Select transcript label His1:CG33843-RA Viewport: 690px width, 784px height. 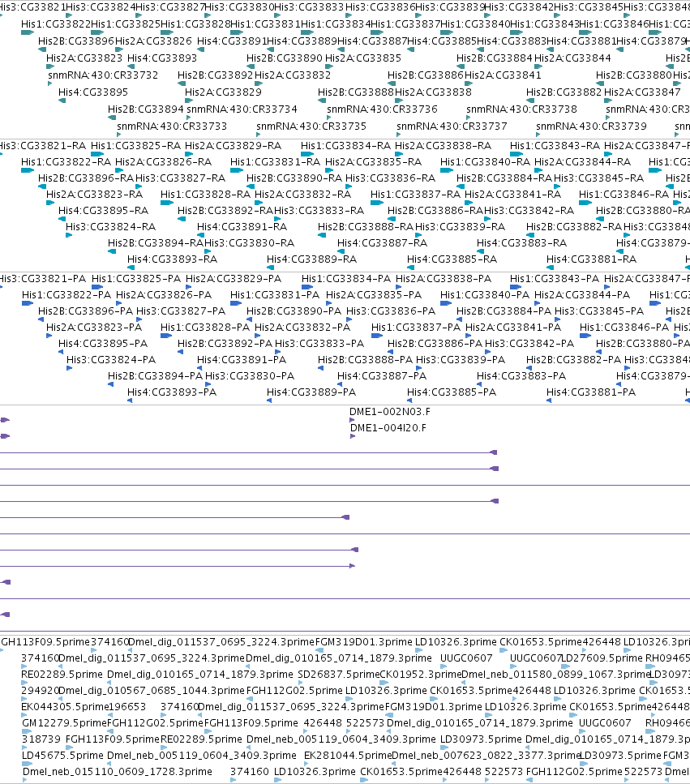click(555, 145)
